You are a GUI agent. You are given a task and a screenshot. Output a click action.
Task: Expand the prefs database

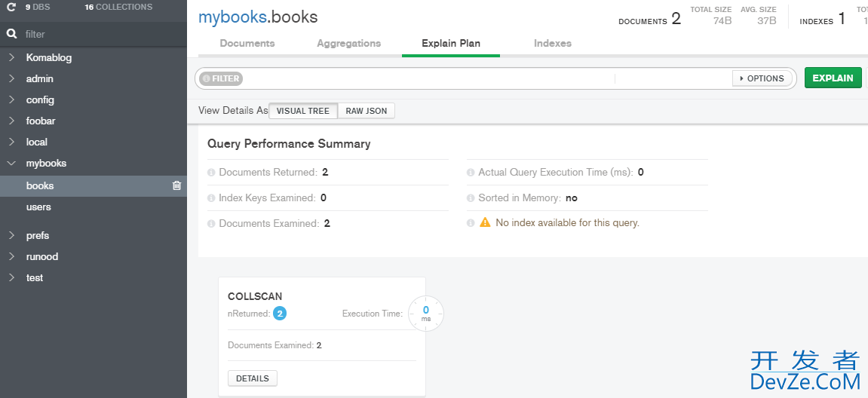(11, 235)
